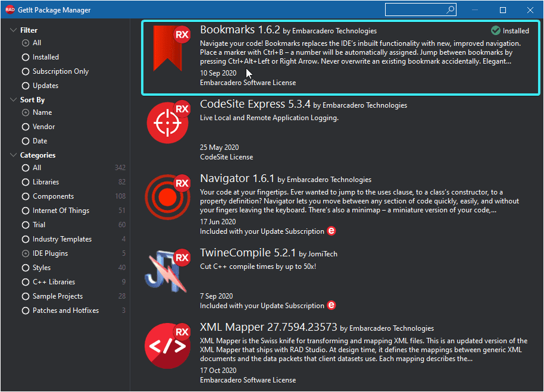Click the Bookmarks red ribbon package icon
Viewport: 544px width, 392px height.
[168, 48]
